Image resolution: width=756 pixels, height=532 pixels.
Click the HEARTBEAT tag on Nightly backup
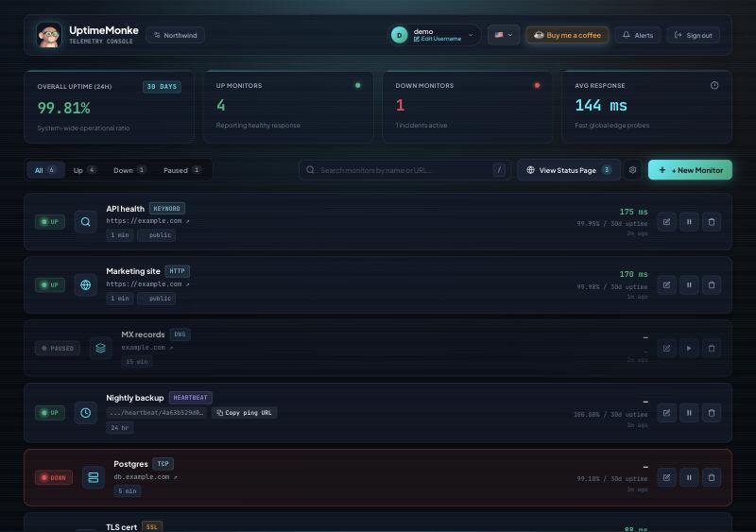pyautogui.click(x=190, y=398)
